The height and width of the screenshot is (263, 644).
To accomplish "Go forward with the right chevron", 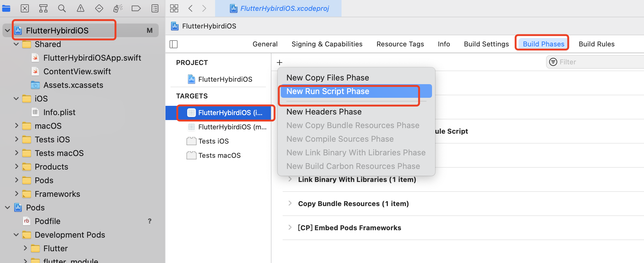I will click(204, 8).
